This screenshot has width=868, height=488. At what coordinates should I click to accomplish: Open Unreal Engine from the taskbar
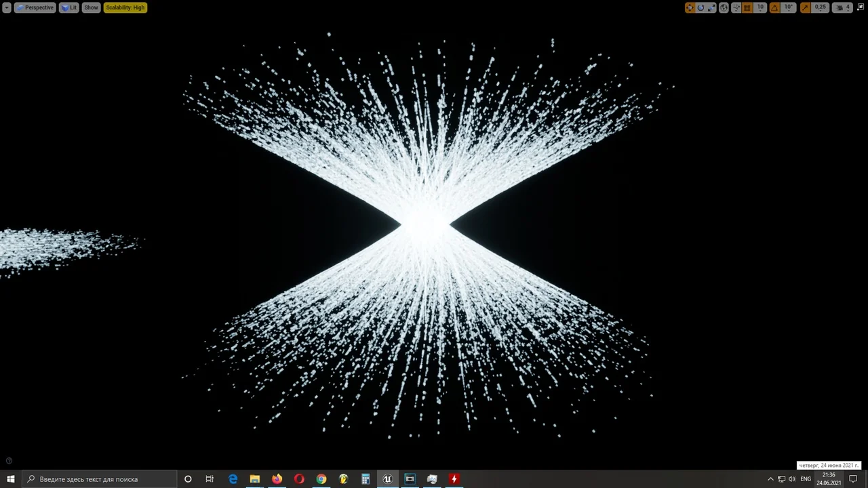387,479
